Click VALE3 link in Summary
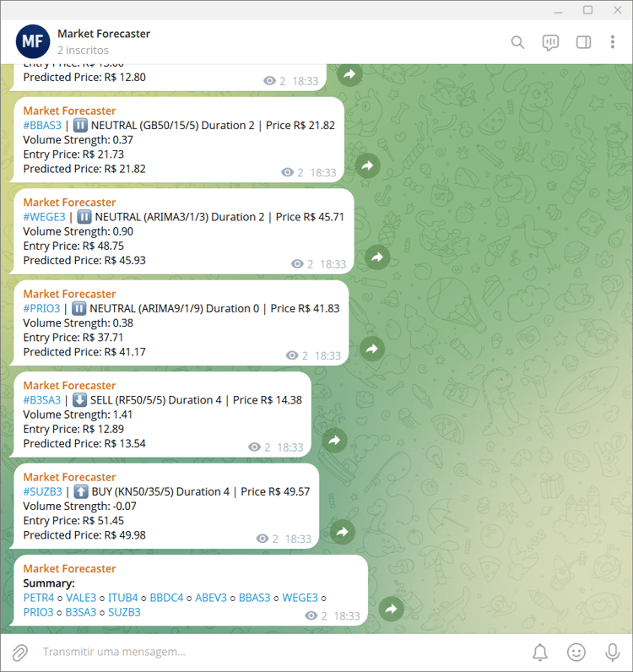This screenshot has width=633, height=672. [x=81, y=598]
